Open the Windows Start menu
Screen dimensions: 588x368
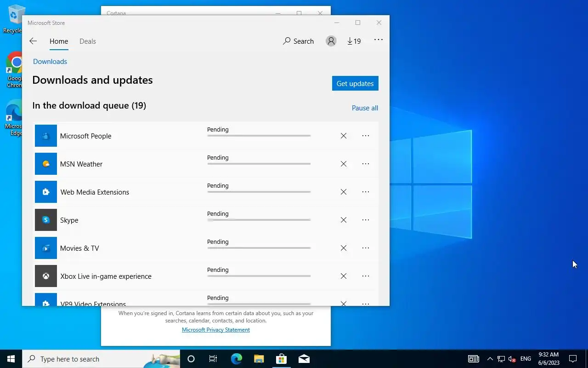(11, 359)
